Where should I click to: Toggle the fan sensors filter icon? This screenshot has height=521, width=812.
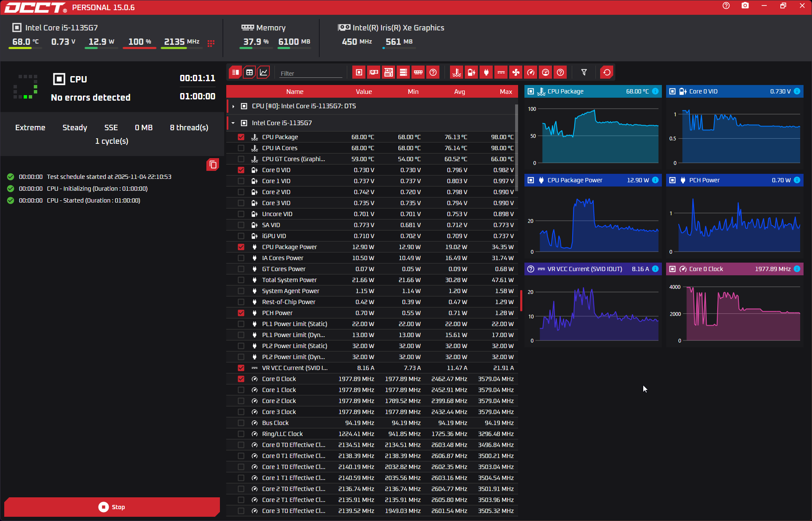pos(516,72)
